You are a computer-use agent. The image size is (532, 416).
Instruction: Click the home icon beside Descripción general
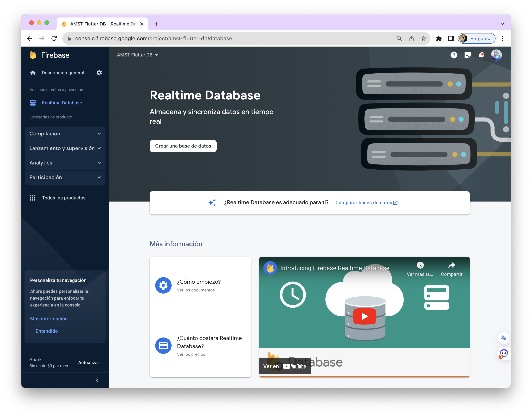tap(33, 73)
